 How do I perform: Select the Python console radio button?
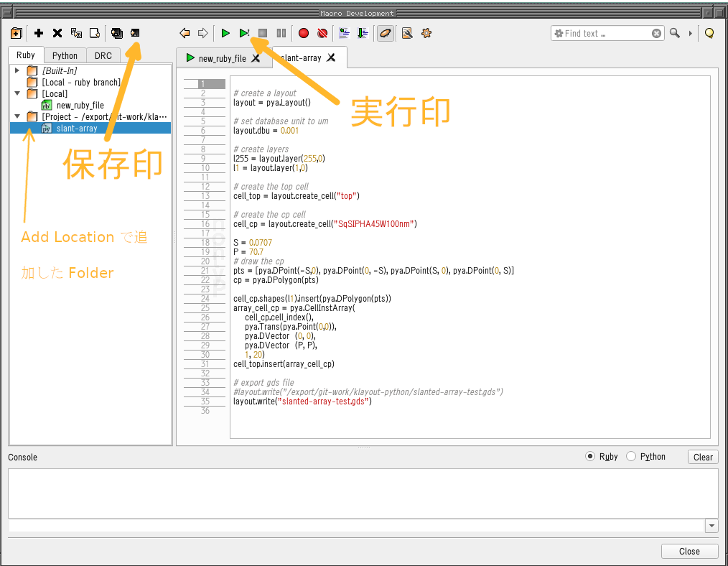point(631,457)
